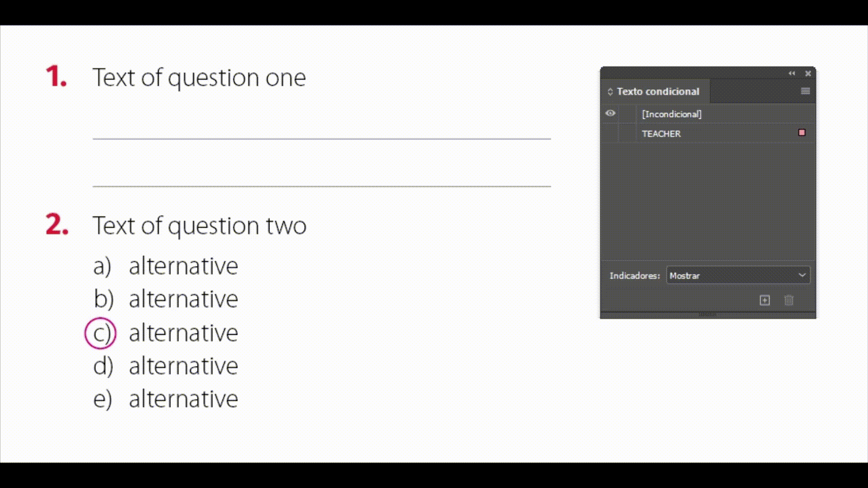Click the [Incondicional] tree item
868x488 pixels.
(x=672, y=114)
